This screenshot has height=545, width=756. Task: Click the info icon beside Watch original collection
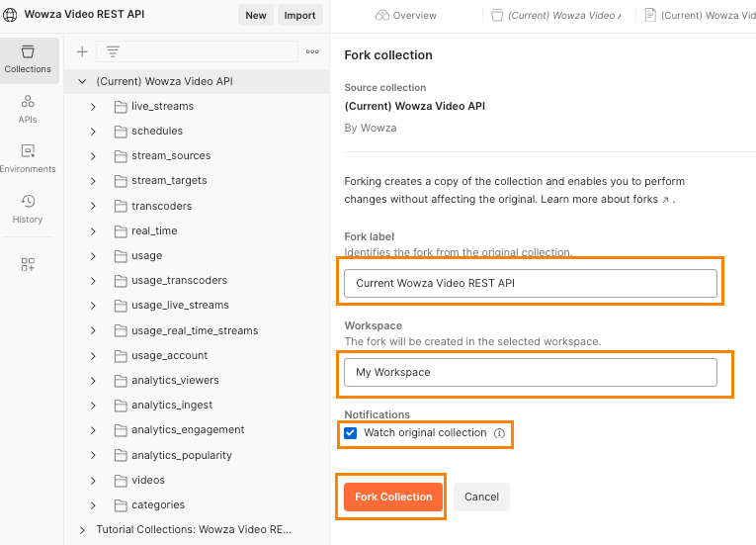point(499,433)
